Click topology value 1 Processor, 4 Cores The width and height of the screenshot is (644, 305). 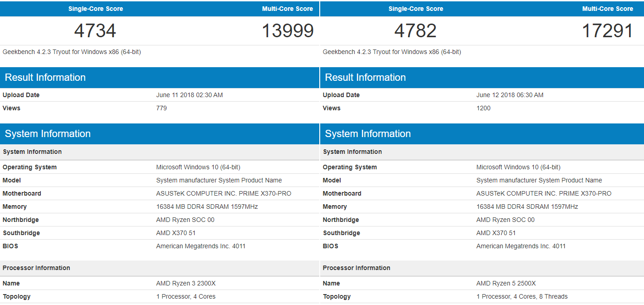(x=186, y=296)
